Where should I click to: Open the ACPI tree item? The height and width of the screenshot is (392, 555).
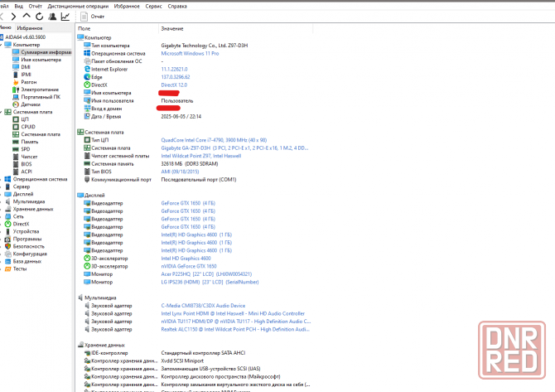[x=22, y=172]
